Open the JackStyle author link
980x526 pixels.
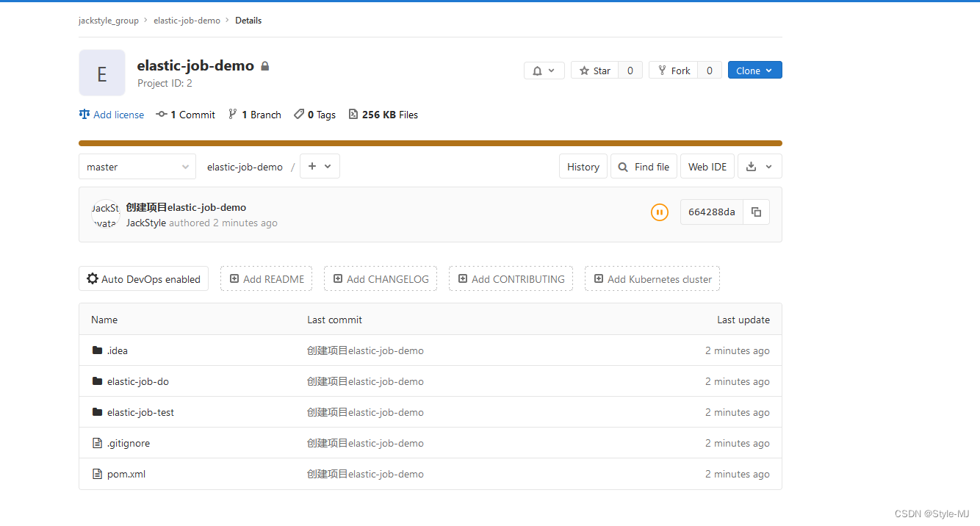click(x=146, y=223)
